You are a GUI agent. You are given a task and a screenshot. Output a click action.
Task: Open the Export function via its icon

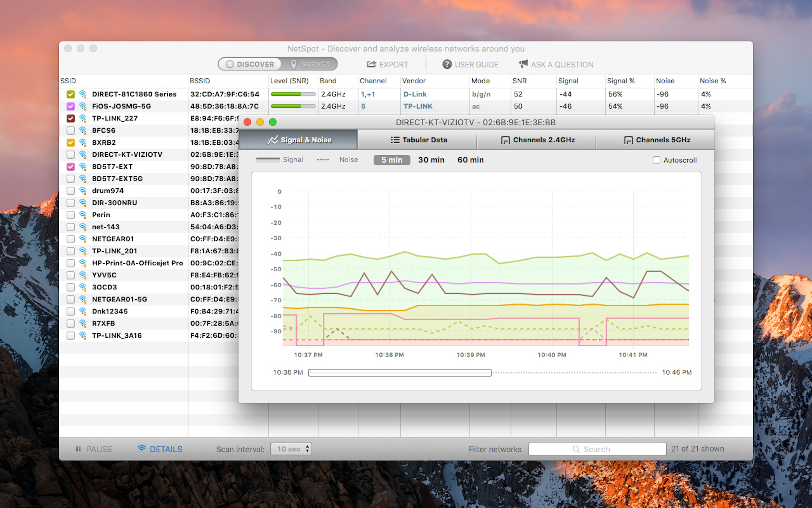(371, 64)
